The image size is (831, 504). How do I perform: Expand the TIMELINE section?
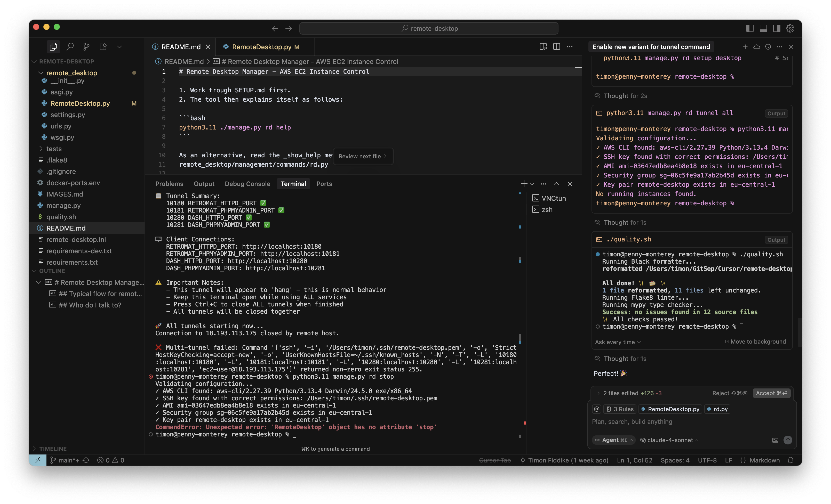click(x=53, y=448)
